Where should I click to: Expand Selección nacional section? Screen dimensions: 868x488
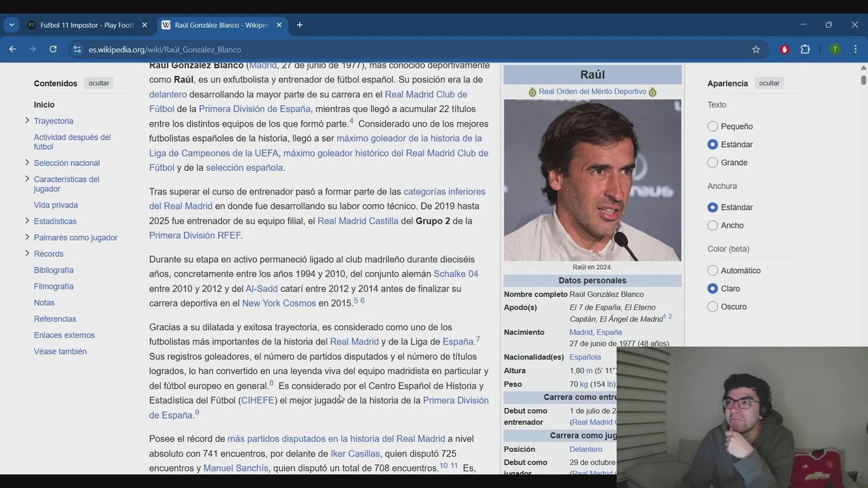[x=27, y=163]
